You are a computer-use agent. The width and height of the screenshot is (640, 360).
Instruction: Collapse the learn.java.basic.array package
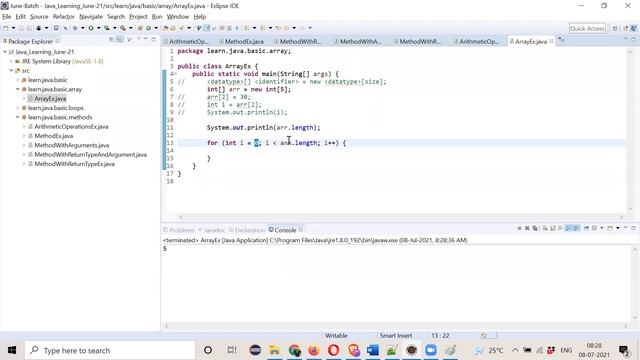[18, 89]
